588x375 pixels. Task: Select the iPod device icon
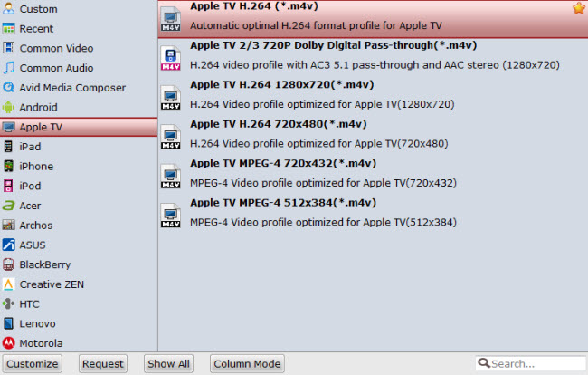8,186
